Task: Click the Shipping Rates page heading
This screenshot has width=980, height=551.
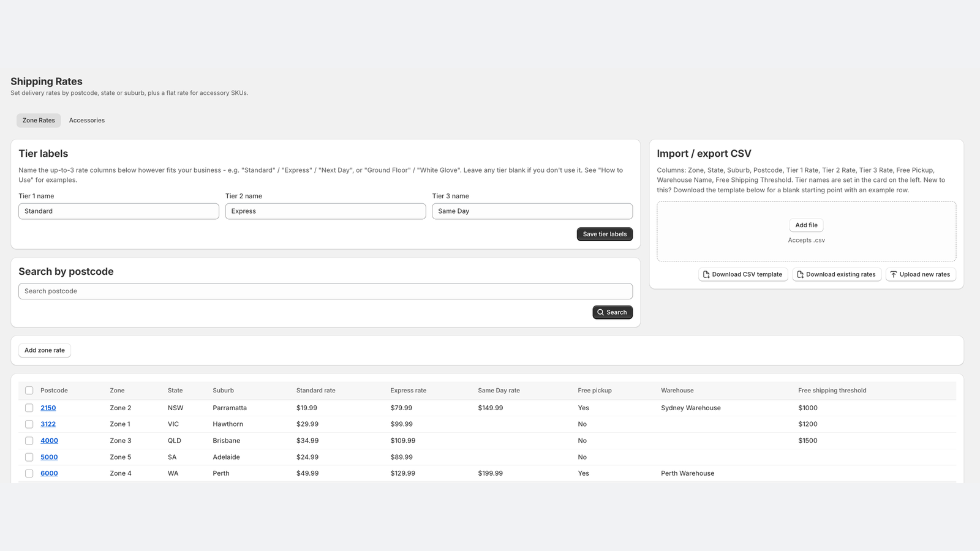Action: pyautogui.click(x=47, y=81)
